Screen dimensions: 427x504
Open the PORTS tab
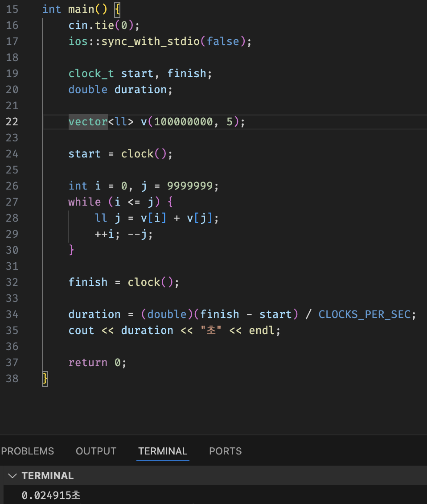pos(225,451)
